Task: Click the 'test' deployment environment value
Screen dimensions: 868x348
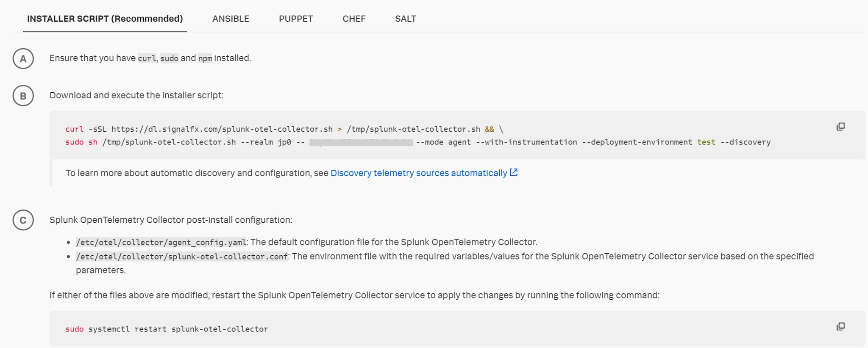Action: click(x=706, y=142)
